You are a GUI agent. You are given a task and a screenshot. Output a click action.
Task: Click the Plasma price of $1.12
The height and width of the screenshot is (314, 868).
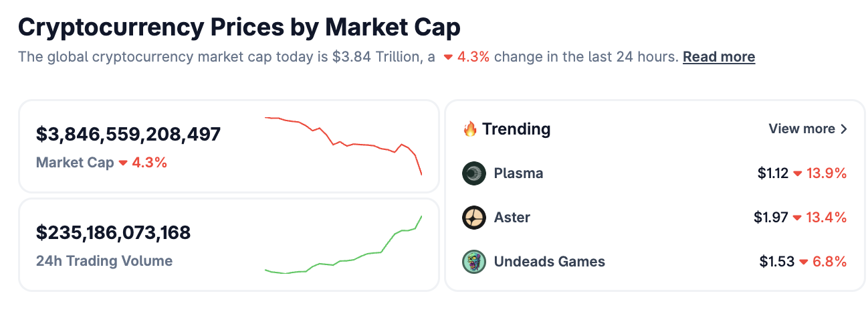pyautogui.click(x=773, y=173)
